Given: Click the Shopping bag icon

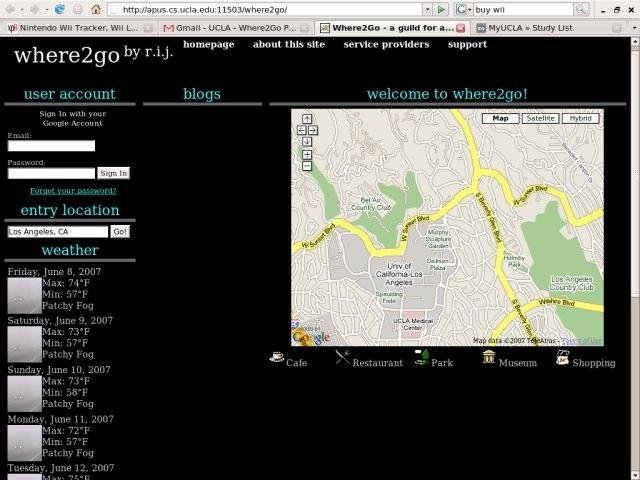Looking at the screenshot, I should 562,358.
